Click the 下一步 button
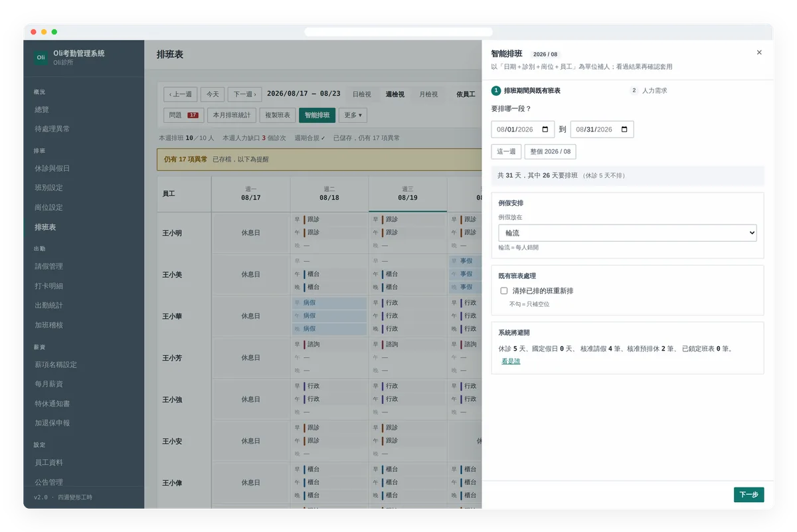 point(749,495)
